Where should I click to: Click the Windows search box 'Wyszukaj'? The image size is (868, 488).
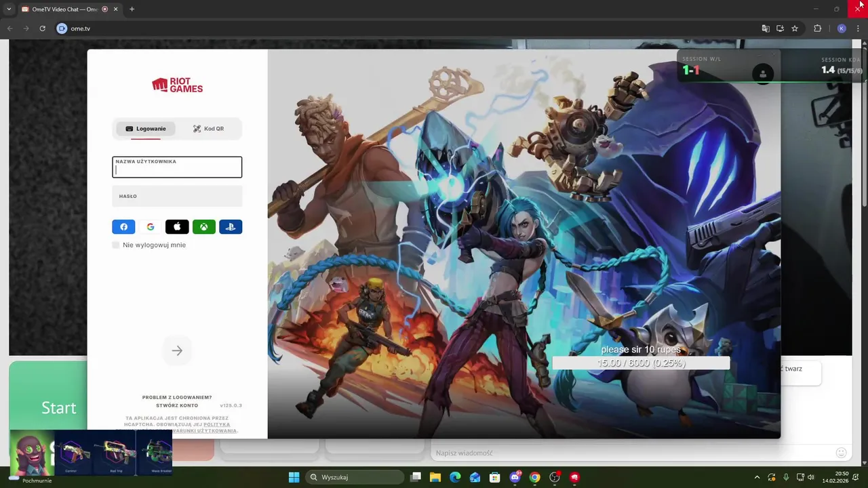click(x=355, y=477)
